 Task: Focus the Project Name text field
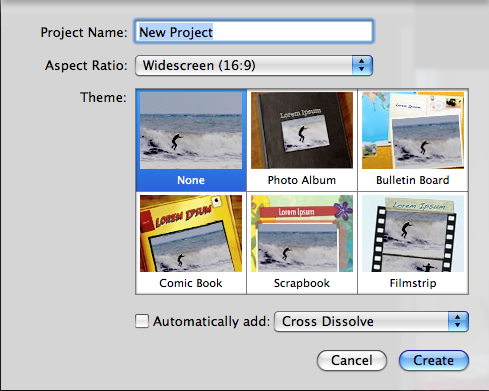pyautogui.click(x=254, y=31)
